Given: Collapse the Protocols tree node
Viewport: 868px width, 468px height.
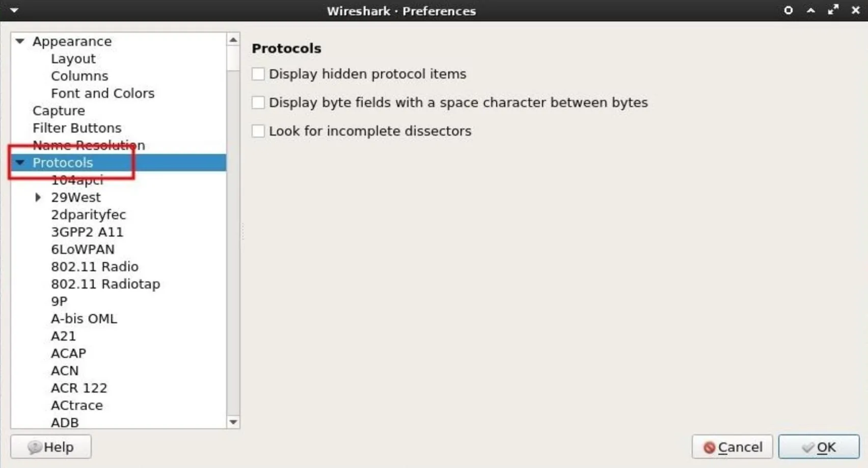Looking at the screenshot, I should tap(20, 163).
